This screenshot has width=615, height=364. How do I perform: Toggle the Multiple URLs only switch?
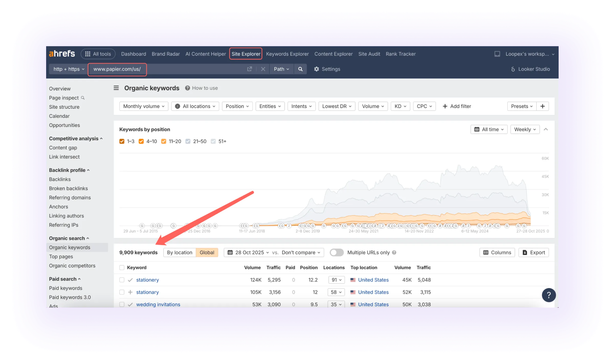[336, 252]
